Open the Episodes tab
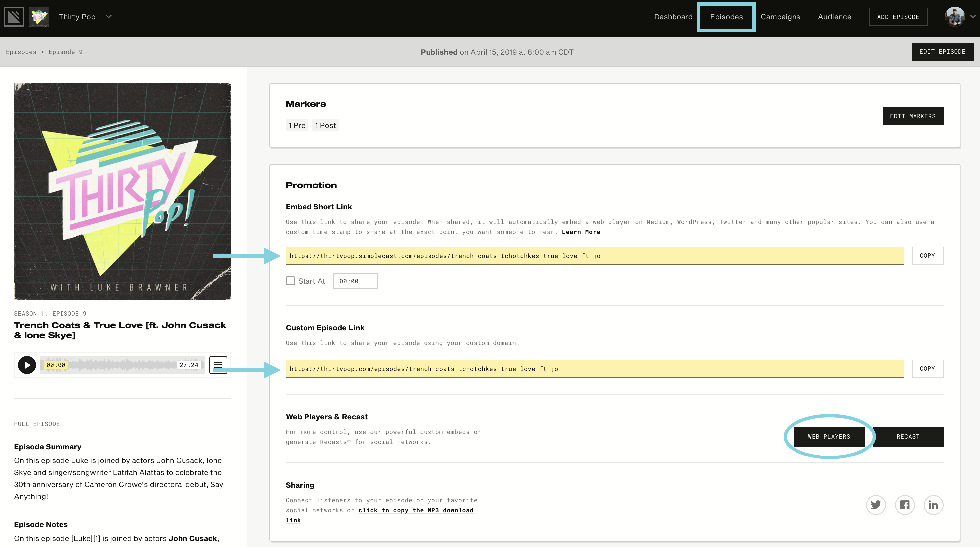This screenshot has height=547, width=980. pyautogui.click(x=726, y=17)
